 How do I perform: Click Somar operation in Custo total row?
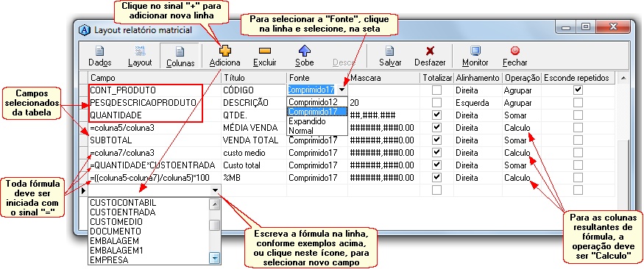522,165
